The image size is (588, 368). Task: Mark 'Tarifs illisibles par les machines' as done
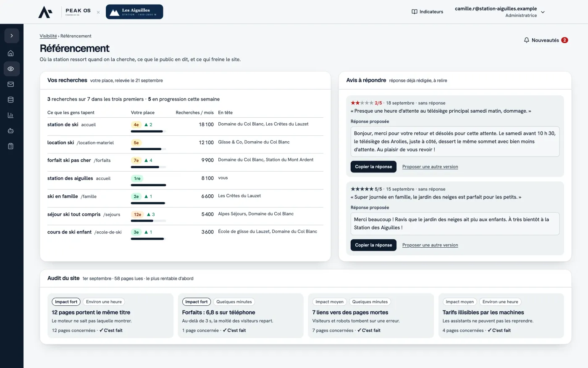[x=499, y=331]
